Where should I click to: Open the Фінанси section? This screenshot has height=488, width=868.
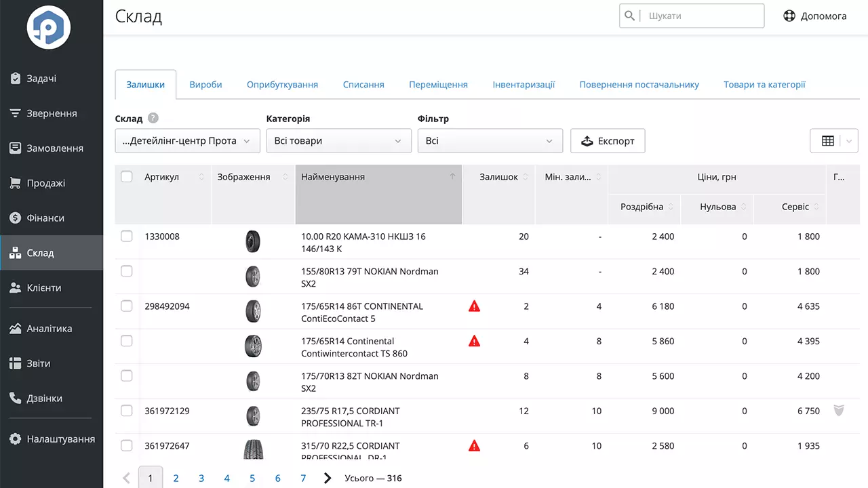pyautogui.click(x=52, y=218)
